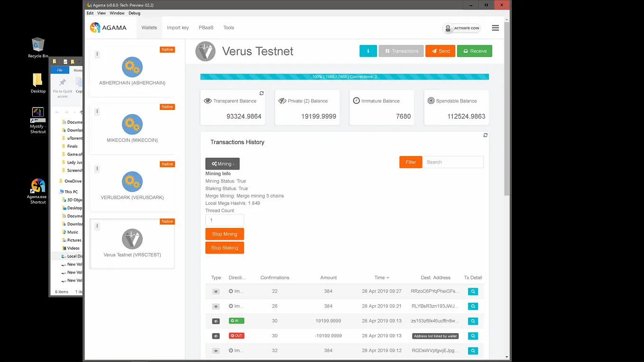Click the blue sync progress bar
644x362 pixels.
pyautogui.click(x=345, y=77)
